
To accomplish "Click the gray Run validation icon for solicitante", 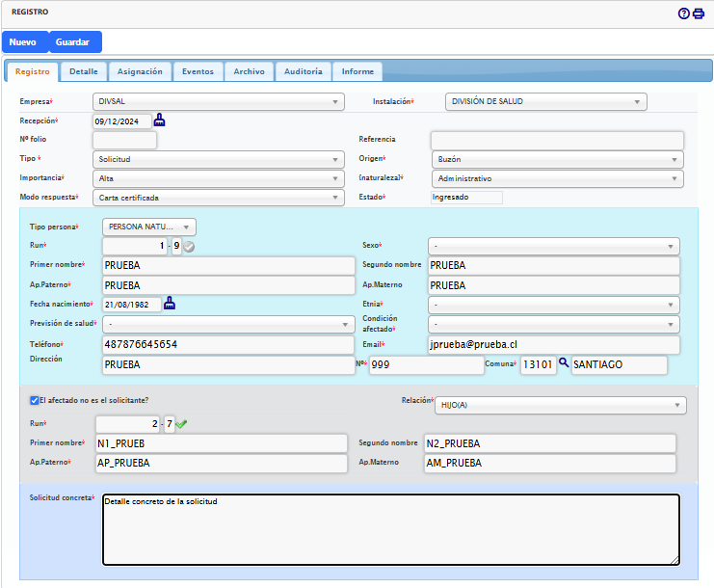I will (x=189, y=247).
